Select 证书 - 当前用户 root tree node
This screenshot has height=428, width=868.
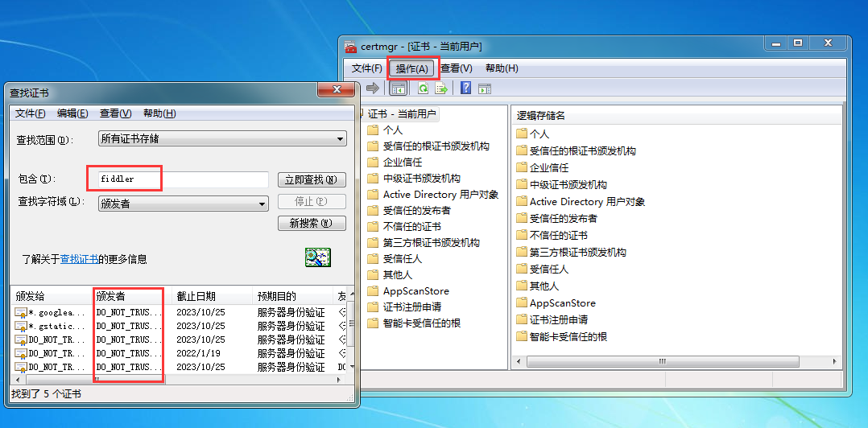point(403,114)
